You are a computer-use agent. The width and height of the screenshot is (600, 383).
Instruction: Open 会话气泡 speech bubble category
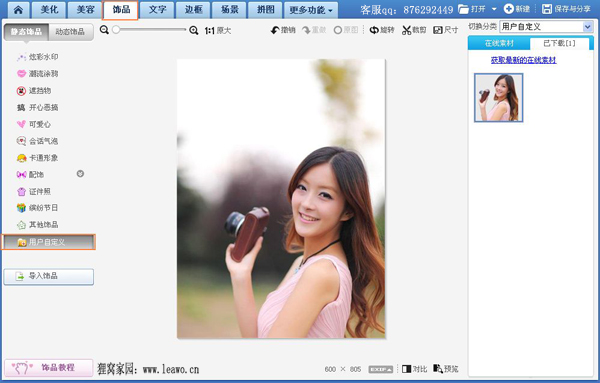[38, 141]
